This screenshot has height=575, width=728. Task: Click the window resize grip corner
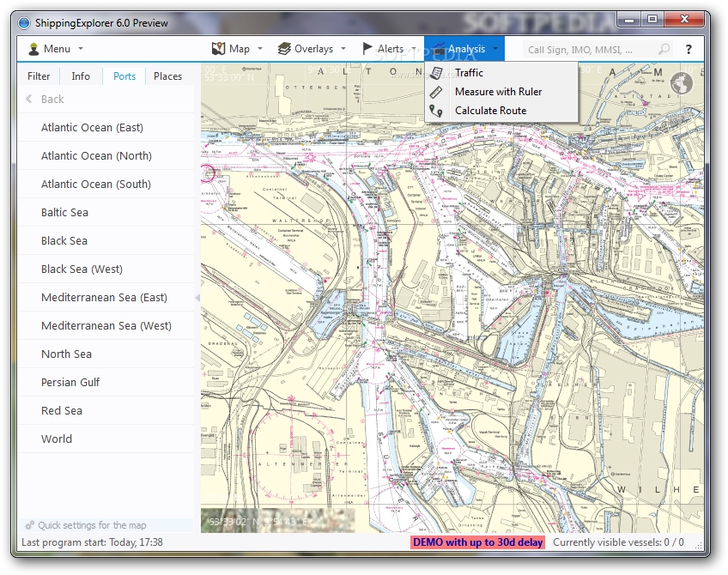(699, 546)
